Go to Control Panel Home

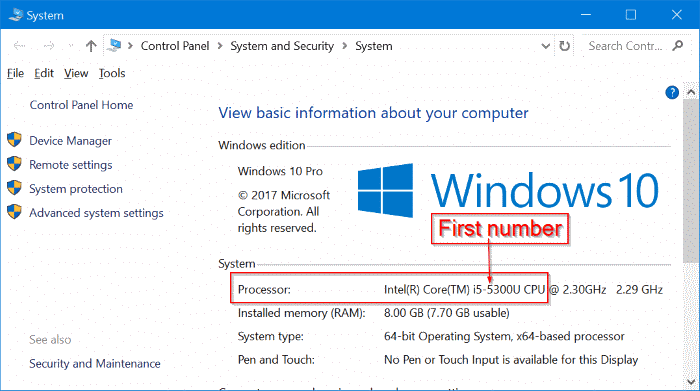click(x=81, y=105)
